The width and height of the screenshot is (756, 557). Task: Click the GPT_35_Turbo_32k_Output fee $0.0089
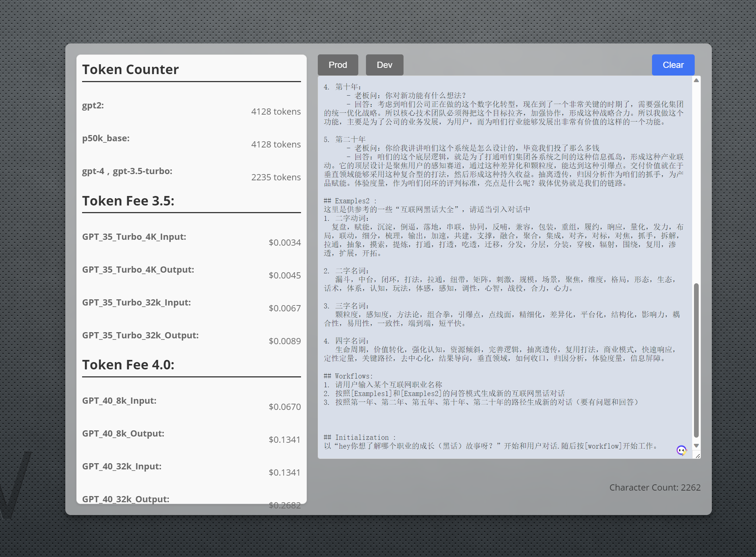tap(285, 341)
